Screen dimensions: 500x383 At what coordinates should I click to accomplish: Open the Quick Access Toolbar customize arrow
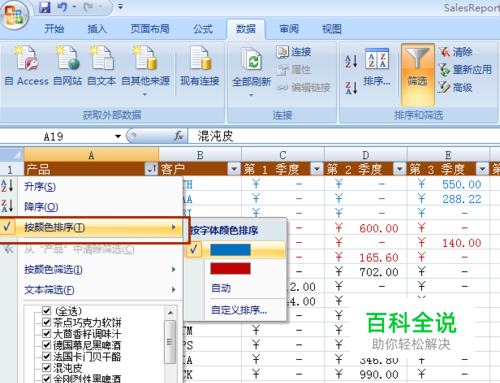click(120, 7)
